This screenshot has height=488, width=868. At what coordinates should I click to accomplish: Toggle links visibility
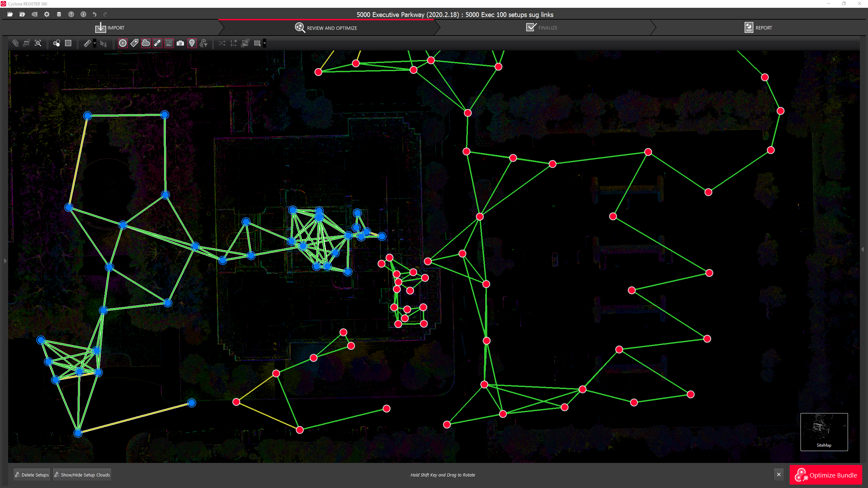click(157, 43)
